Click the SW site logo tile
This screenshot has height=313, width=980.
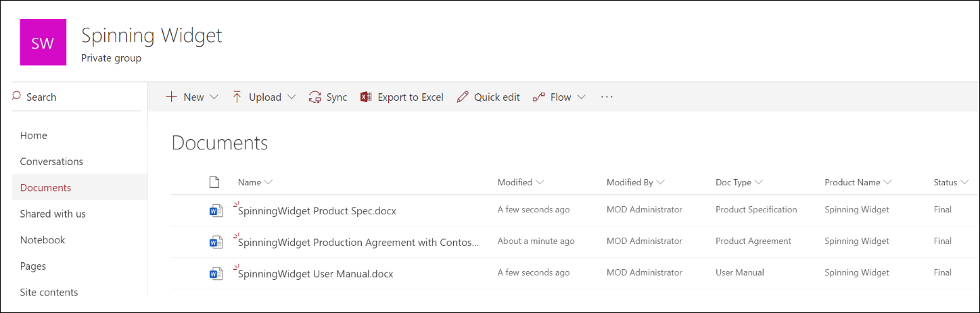[43, 42]
